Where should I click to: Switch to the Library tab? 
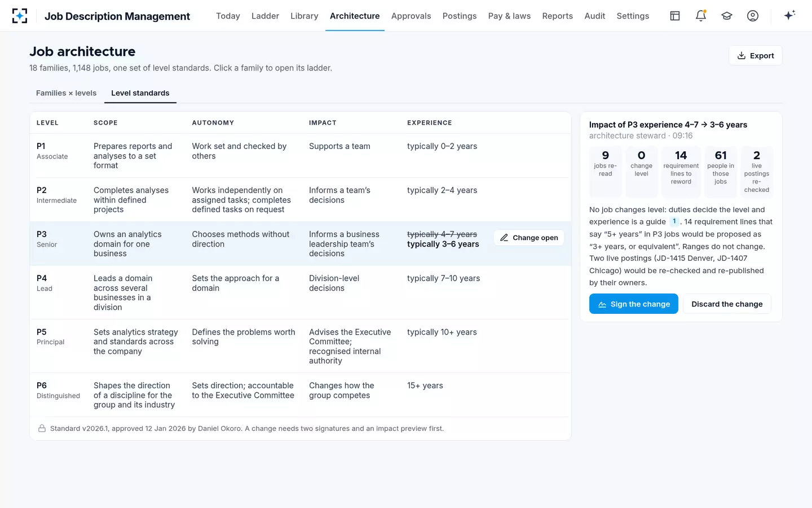pos(304,16)
